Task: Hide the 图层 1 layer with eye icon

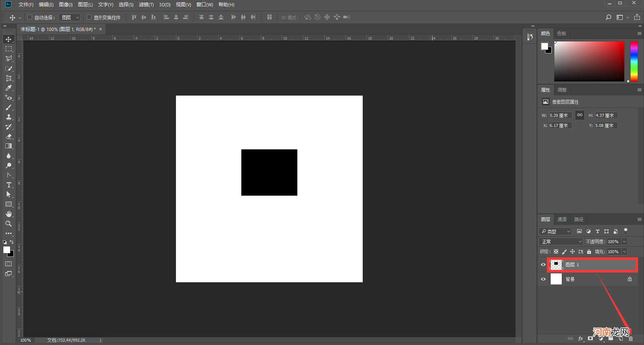Action: point(544,265)
